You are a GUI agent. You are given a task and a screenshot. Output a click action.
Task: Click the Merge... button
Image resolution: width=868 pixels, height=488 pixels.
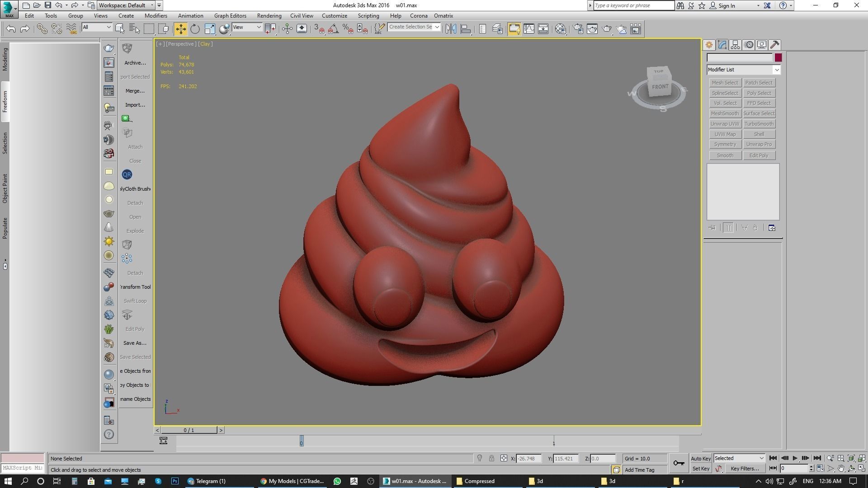(x=135, y=91)
